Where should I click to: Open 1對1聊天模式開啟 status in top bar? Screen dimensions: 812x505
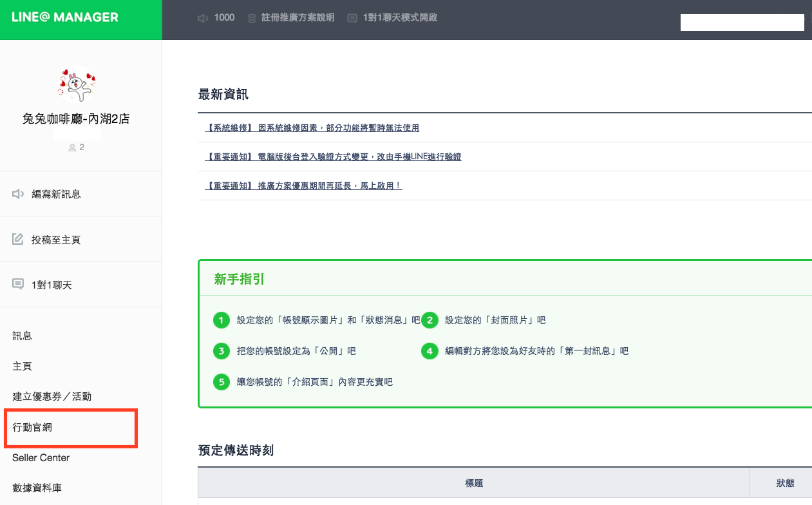[399, 18]
